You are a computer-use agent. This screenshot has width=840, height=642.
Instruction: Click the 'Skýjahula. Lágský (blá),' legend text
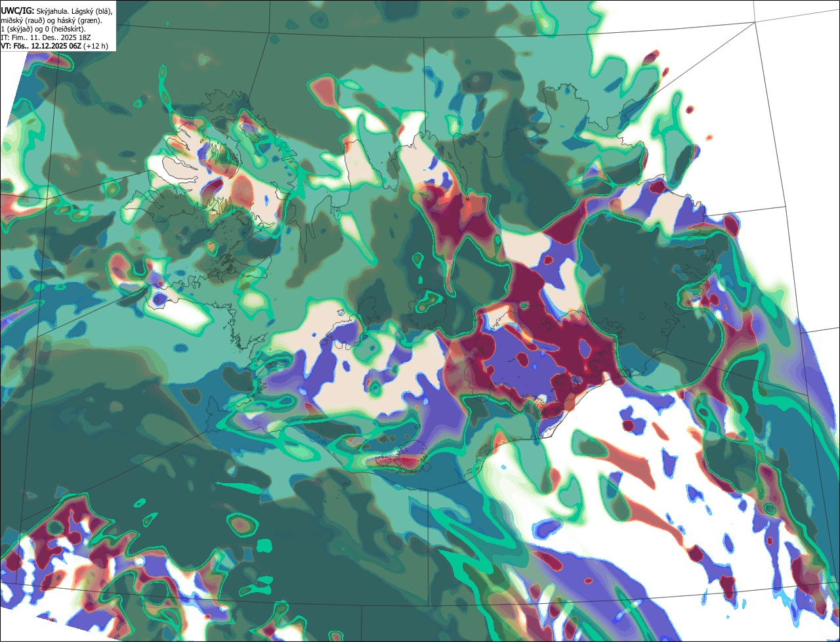click(x=74, y=11)
